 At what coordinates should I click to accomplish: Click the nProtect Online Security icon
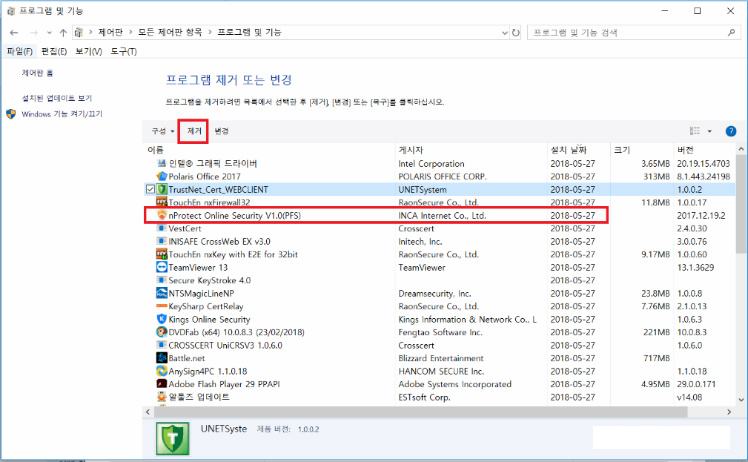(162, 215)
